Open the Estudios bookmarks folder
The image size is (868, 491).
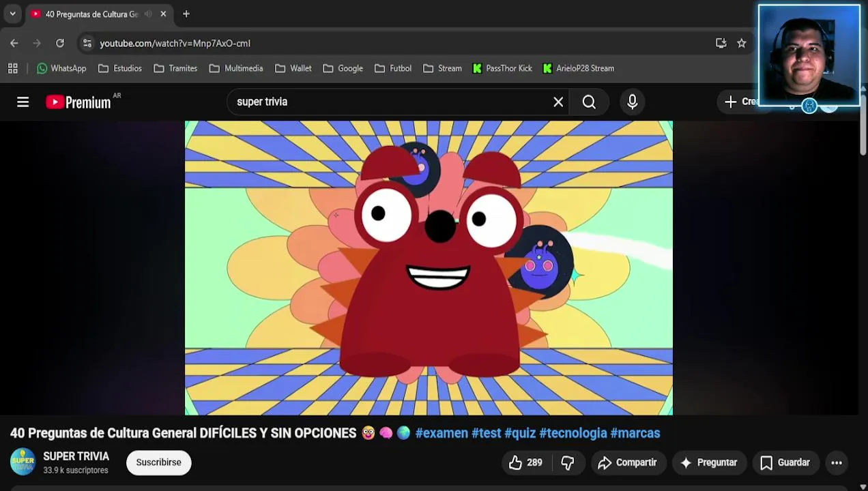point(120,68)
